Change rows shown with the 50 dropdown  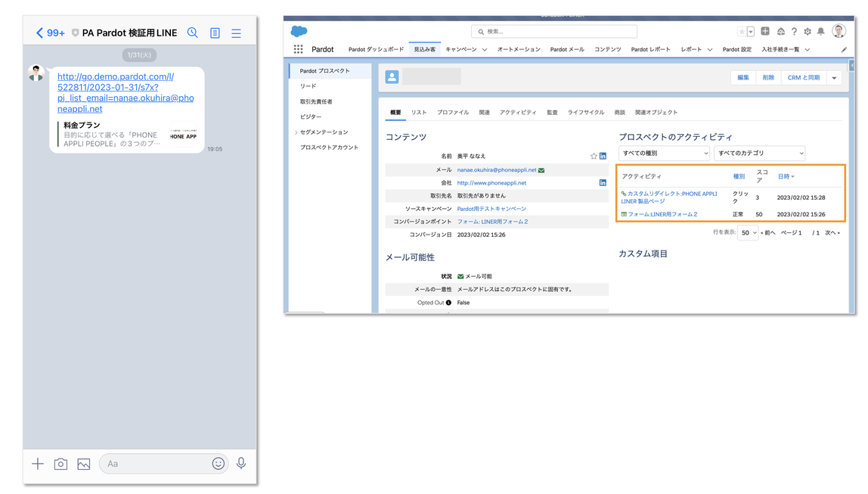[x=748, y=232]
